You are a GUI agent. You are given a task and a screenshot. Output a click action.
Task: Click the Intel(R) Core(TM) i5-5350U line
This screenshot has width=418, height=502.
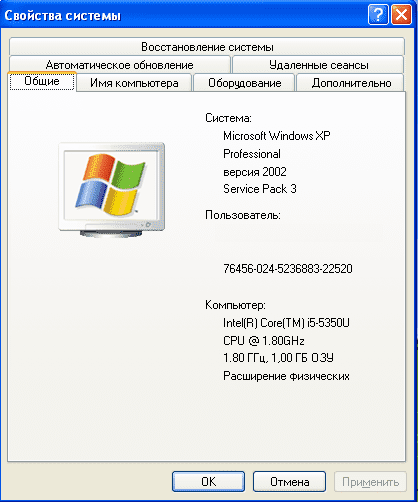286,323
